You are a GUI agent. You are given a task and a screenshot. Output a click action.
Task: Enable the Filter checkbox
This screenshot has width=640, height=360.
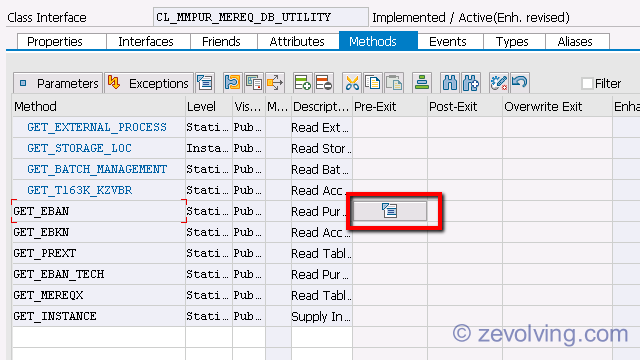pyautogui.click(x=587, y=83)
